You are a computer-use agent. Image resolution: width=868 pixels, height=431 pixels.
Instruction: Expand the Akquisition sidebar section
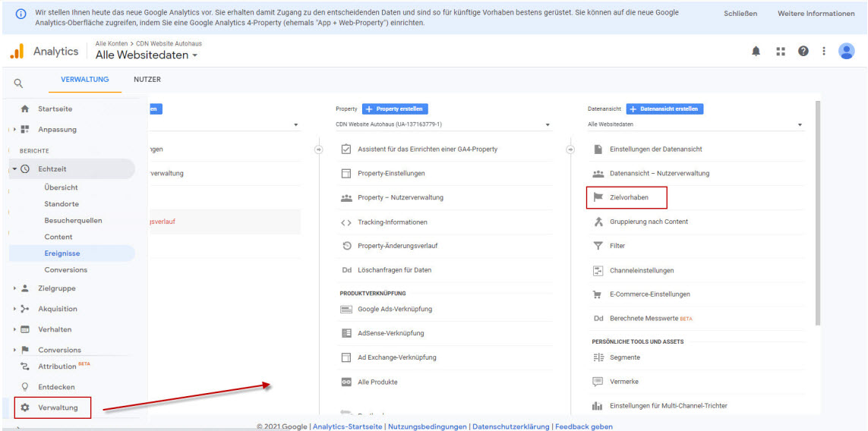[14, 309]
